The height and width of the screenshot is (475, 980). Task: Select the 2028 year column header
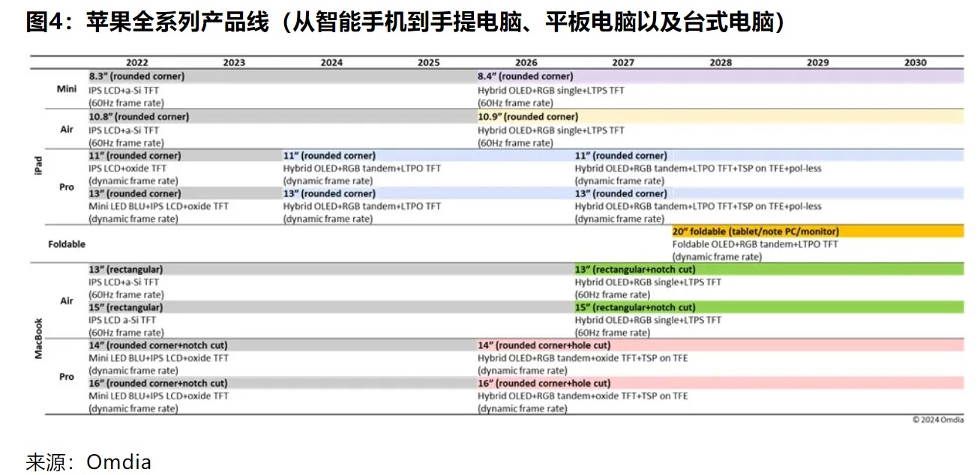pos(721,63)
